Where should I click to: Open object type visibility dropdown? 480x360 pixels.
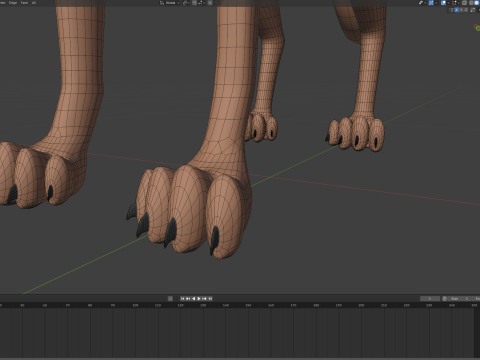pos(422,3)
